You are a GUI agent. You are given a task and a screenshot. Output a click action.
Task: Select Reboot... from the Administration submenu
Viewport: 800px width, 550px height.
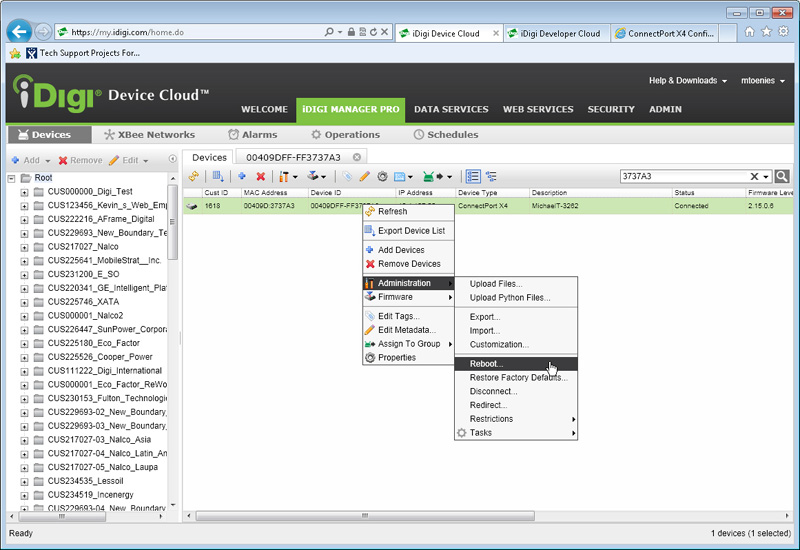click(487, 364)
